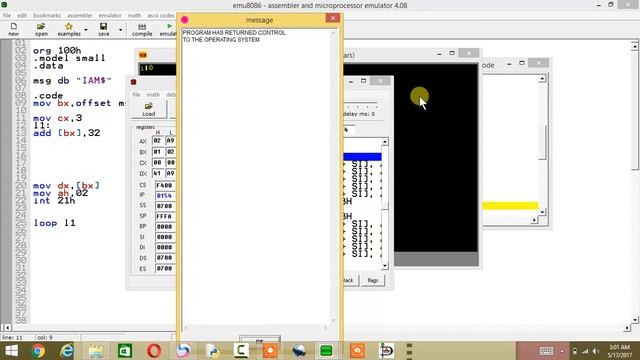The height and width of the screenshot is (360, 640).
Task: Launch Opera browser from taskbar
Action: [x=154, y=351]
